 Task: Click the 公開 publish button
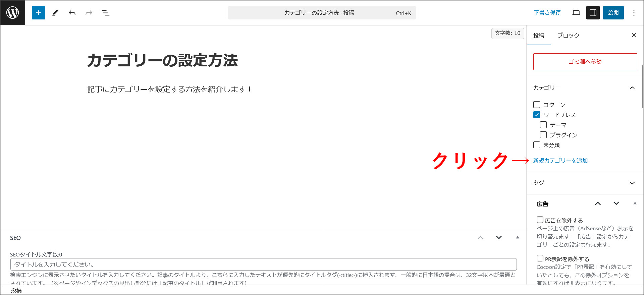613,13
